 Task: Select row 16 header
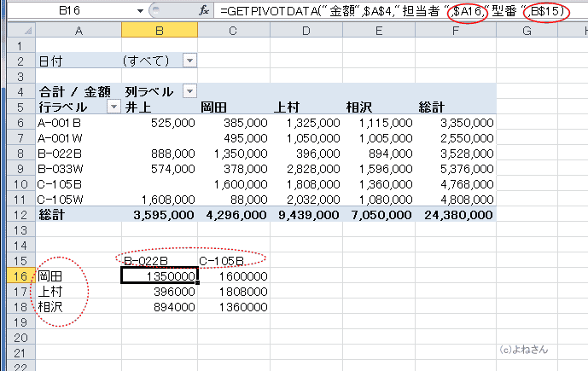tap(20, 276)
